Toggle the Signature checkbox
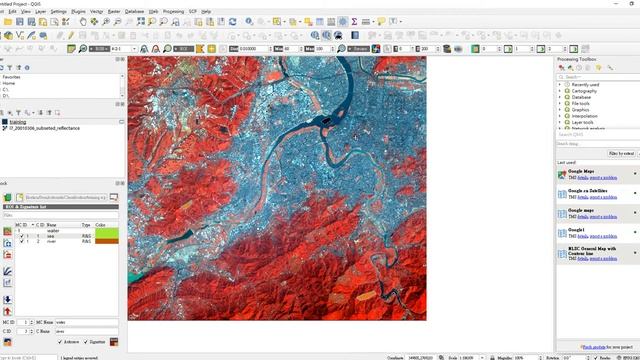The height and width of the screenshot is (360, 640). 86,342
